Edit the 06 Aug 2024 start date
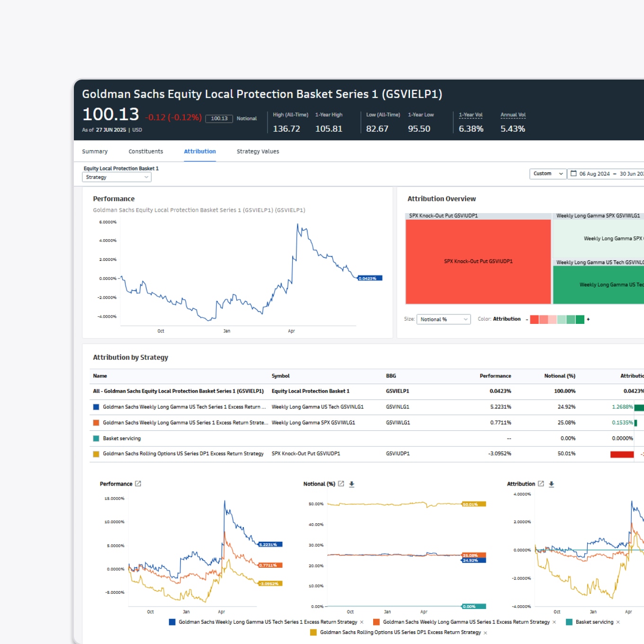 point(594,174)
